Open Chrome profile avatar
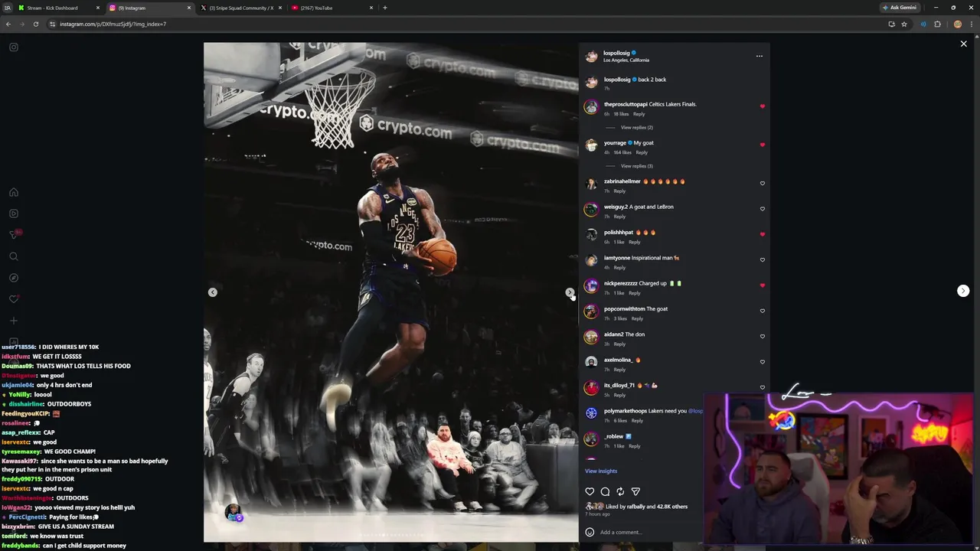 click(x=957, y=24)
